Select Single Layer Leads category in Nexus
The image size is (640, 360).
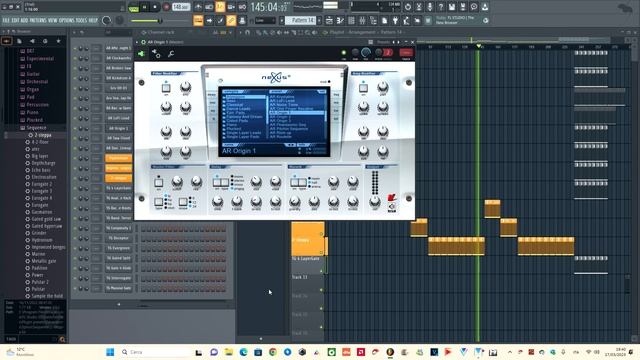[244, 133]
